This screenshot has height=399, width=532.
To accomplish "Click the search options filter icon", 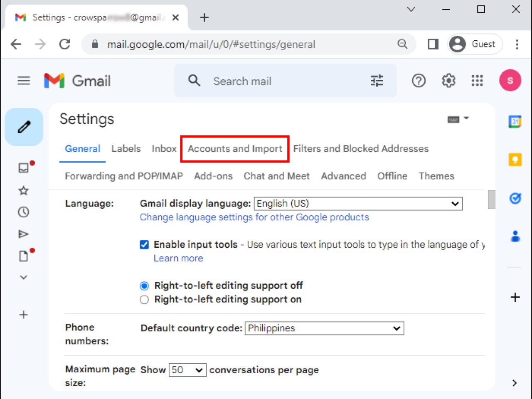I will [377, 81].
